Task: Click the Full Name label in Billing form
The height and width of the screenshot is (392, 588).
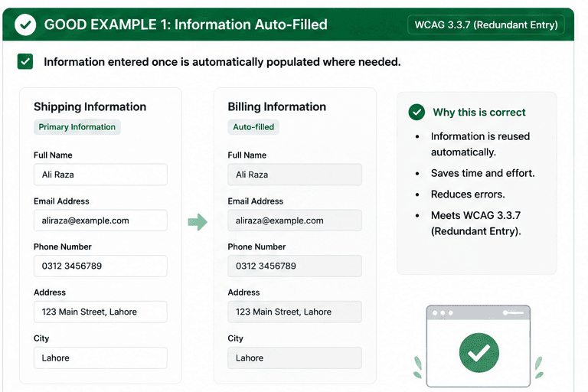Action: coord(247,155)
